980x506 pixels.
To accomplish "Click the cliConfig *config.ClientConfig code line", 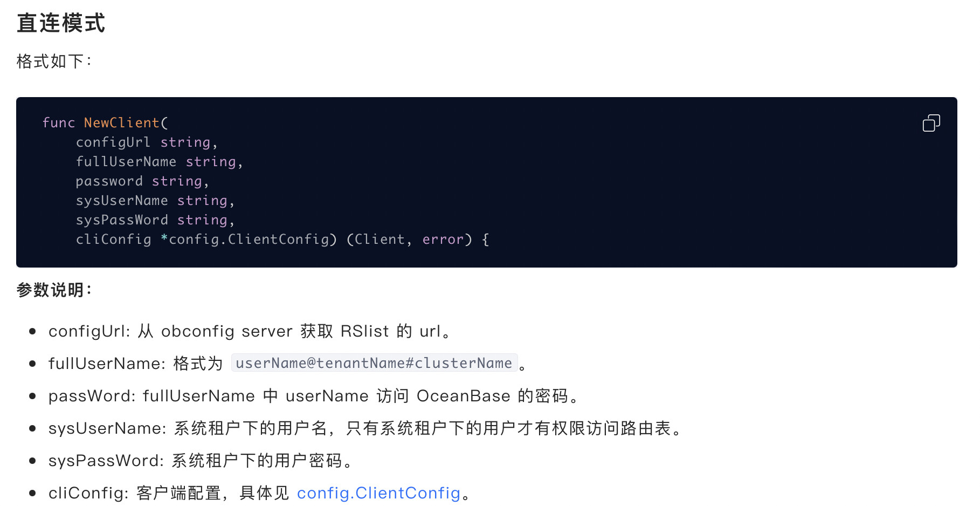I will (282, 240).
